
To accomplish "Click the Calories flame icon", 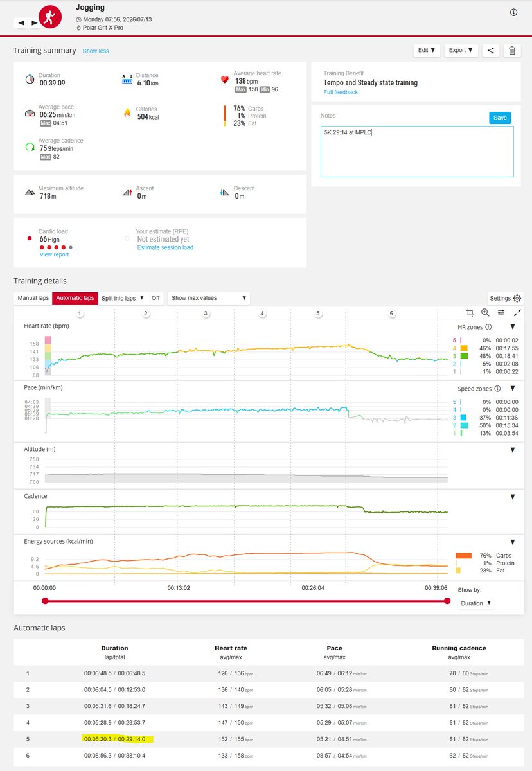I will coord(127,112).
